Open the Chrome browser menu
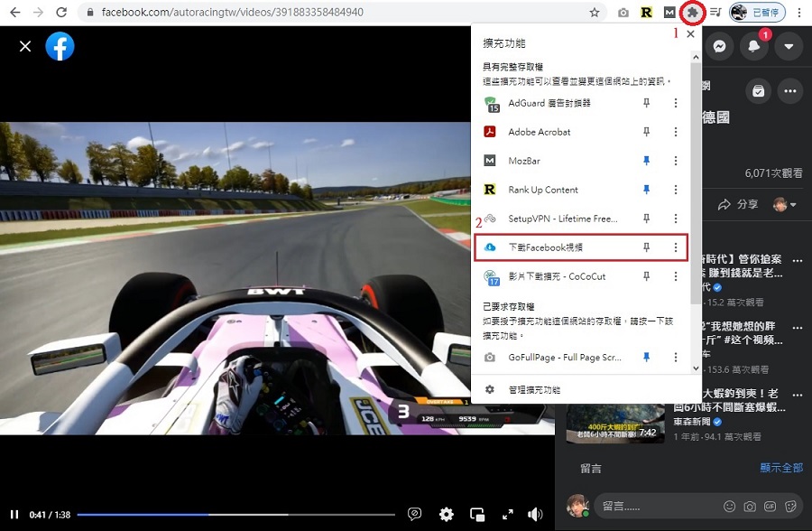Image resolution: width=812 pixels, height=531 pixels. point(801,12)
